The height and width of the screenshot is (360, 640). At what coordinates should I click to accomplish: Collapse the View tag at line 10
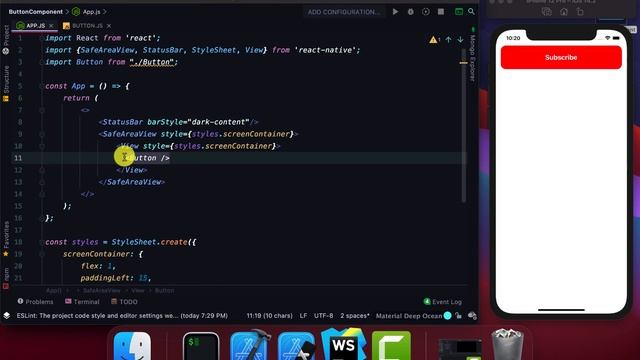pyautogui.click(x=42, y=146)
